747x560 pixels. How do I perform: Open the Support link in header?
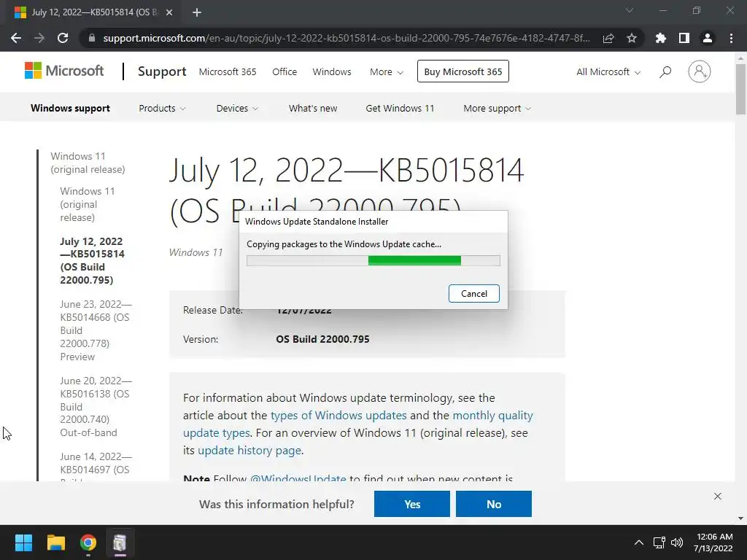tap(162, 71)
